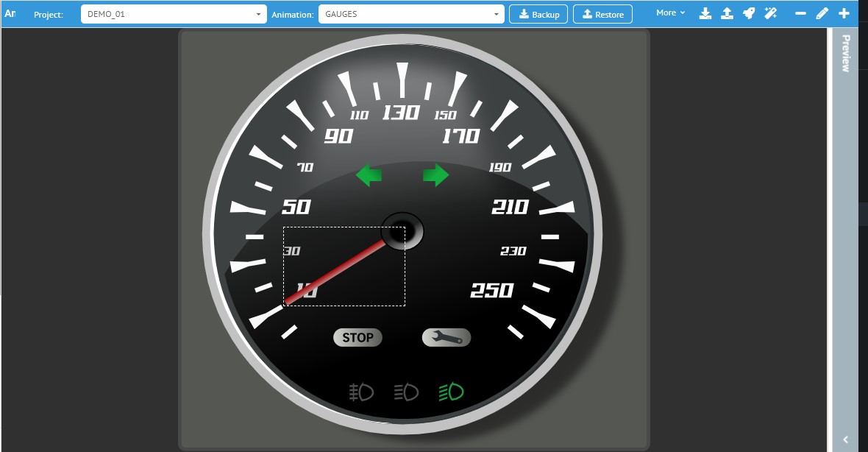Click the magic wand icon
This screenshot has height=452, width=868.
click(771, 13)
